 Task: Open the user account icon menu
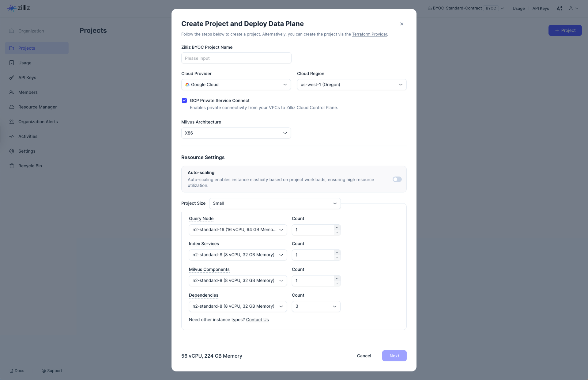[573, 8]
